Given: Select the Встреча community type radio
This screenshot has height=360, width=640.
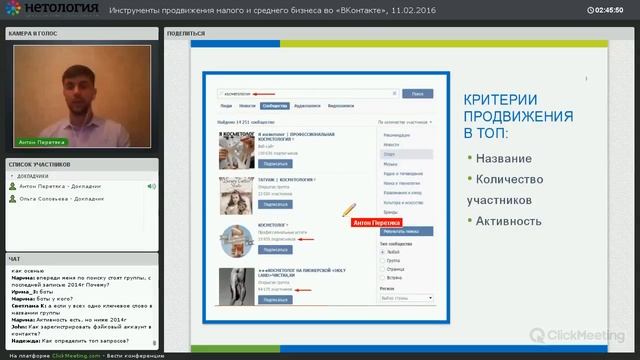Looking at the screenshot, I should [382, 278].
